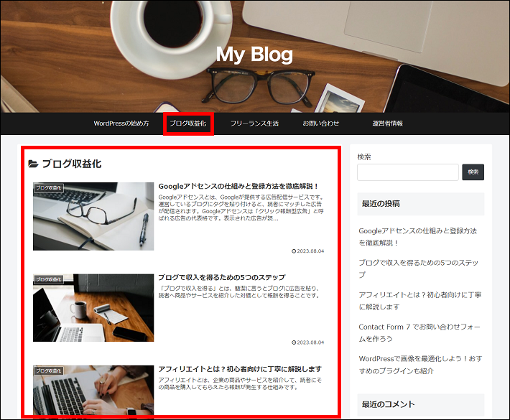Open the お問い合わせ menu item
This screenshot has width=510, height=420.
point(321,123)
